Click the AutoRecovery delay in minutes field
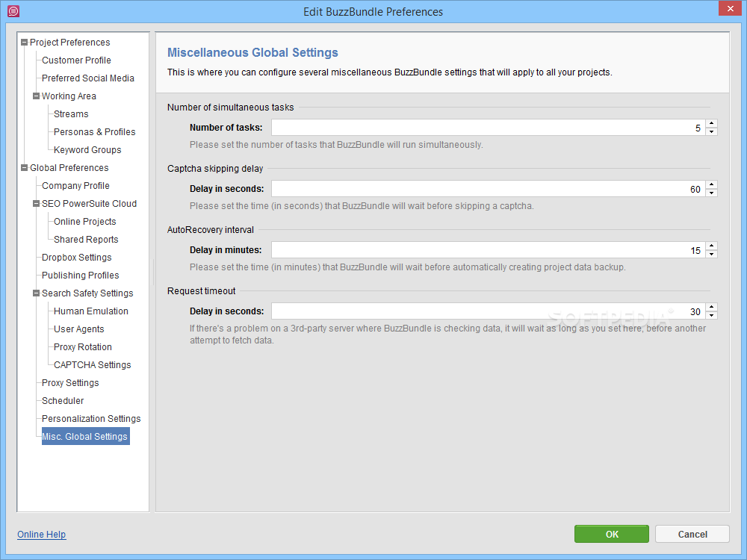This screenshot has width=747, height=560. tap(489, 250)
